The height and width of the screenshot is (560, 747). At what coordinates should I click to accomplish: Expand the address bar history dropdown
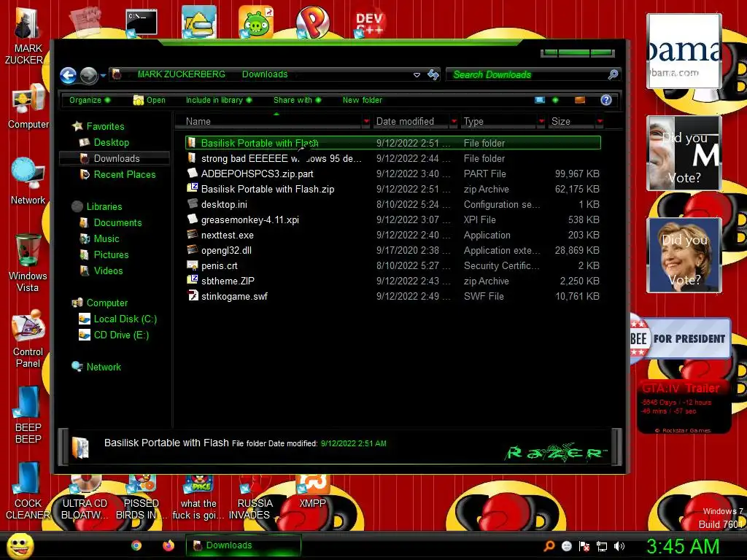417,75
